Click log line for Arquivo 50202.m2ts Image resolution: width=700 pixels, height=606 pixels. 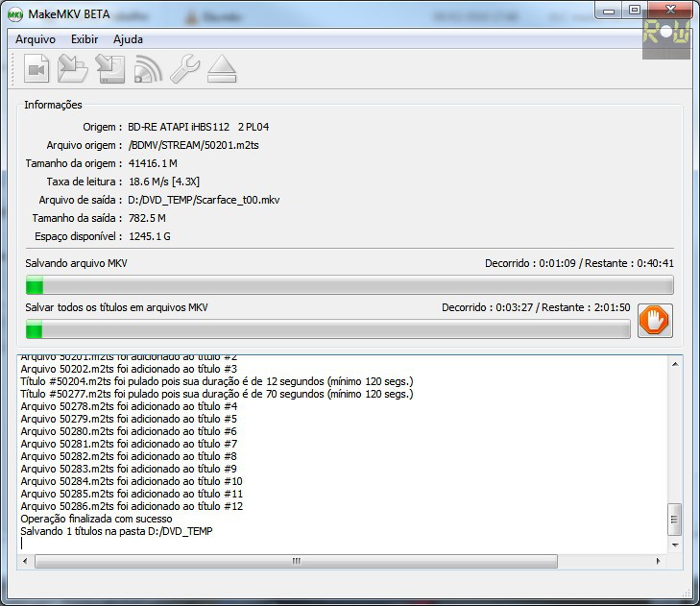point(129,369)
